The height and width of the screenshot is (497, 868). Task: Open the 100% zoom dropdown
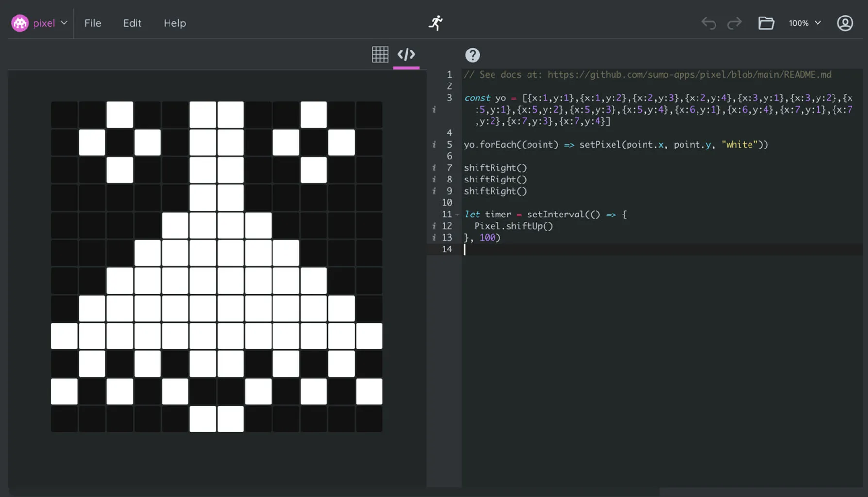click(805, 23)
